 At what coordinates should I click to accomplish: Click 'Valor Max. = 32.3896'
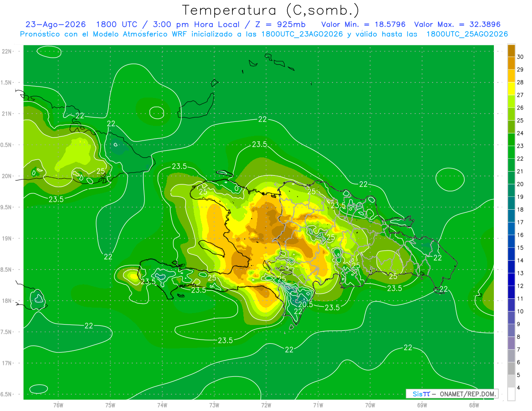457,24
